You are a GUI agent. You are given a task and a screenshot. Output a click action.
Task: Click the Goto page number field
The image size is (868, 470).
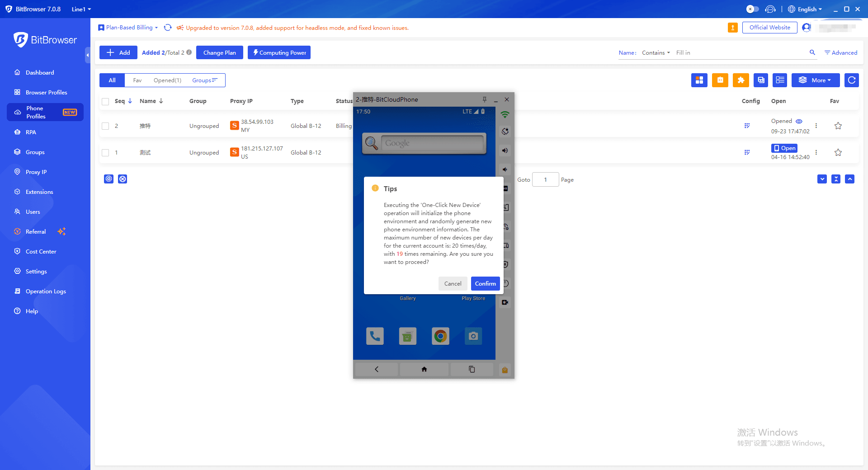[x=545, y=179]
